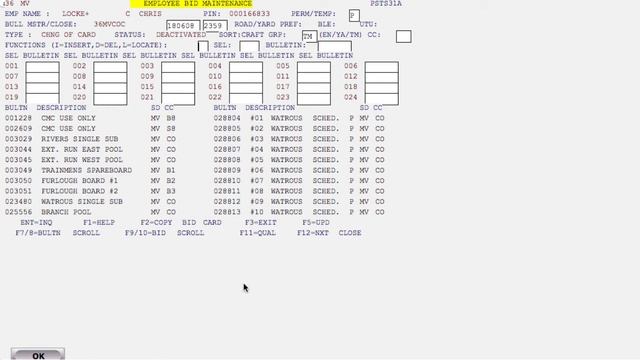Select bulletin 003045 EXT. RUN WEST POOL
Viewport: 640px width, 360px height.
[x=90, y=160]
